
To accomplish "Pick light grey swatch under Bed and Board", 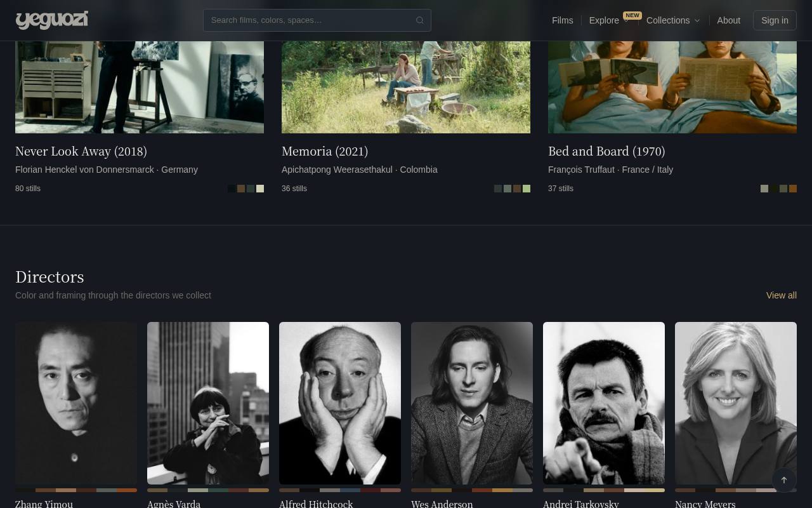I will [x=764, y=189].
